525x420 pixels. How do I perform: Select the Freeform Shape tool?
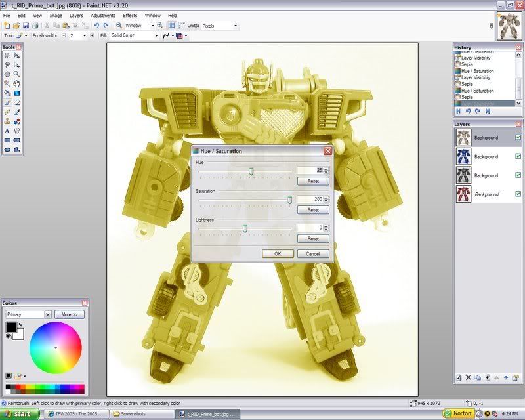(17, 150)
